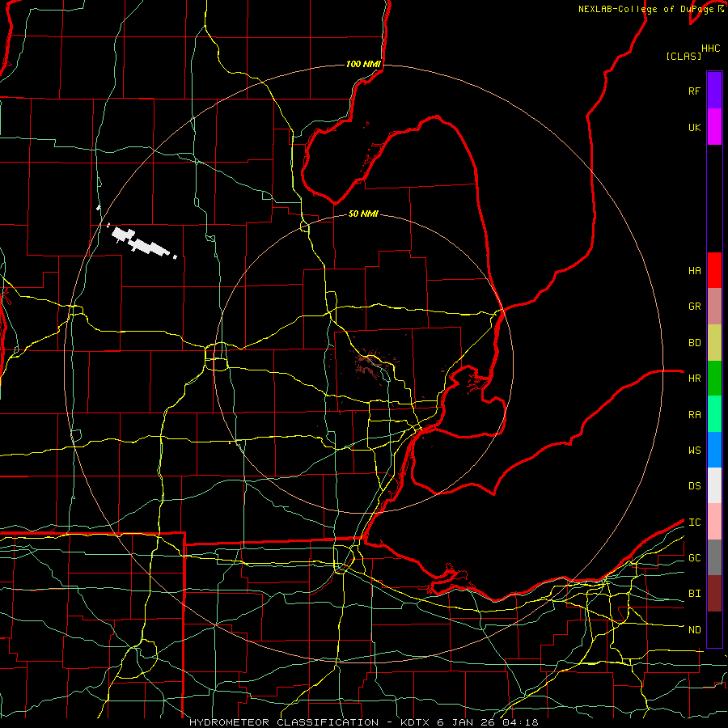
Task: Click the HR legend label
Action: point(694,379)
